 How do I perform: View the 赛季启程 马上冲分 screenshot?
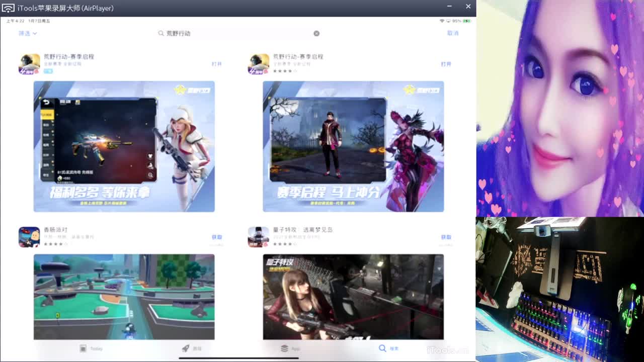(353, 146)
